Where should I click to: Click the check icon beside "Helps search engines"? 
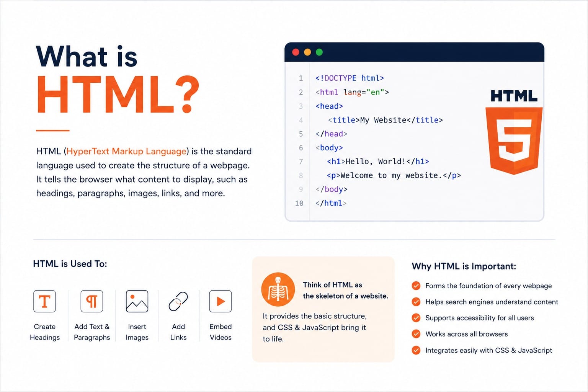[416, 302]
